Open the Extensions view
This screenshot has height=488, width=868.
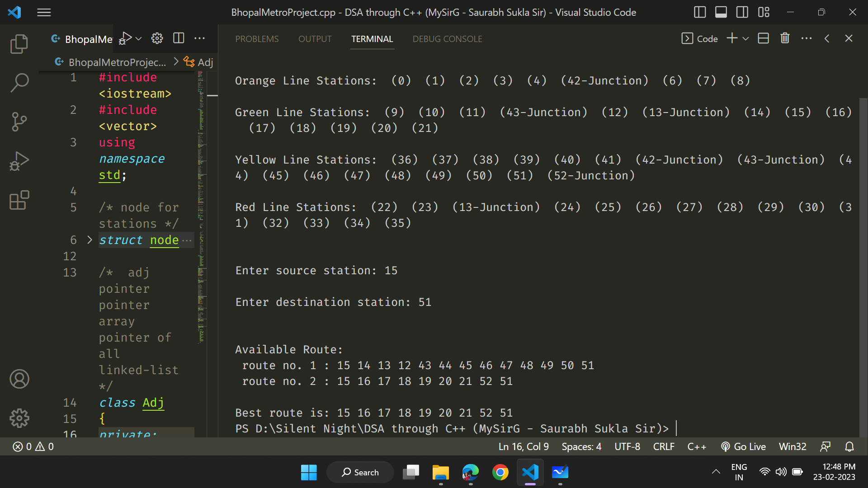tap(19, 200)
